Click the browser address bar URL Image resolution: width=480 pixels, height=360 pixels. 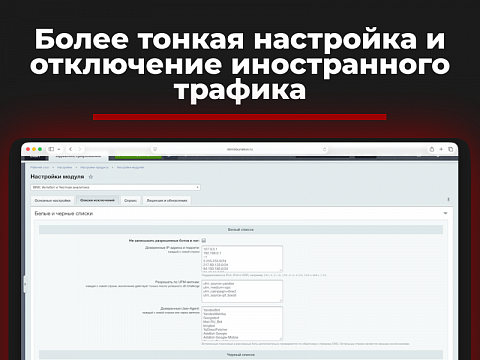pos(240,149)
